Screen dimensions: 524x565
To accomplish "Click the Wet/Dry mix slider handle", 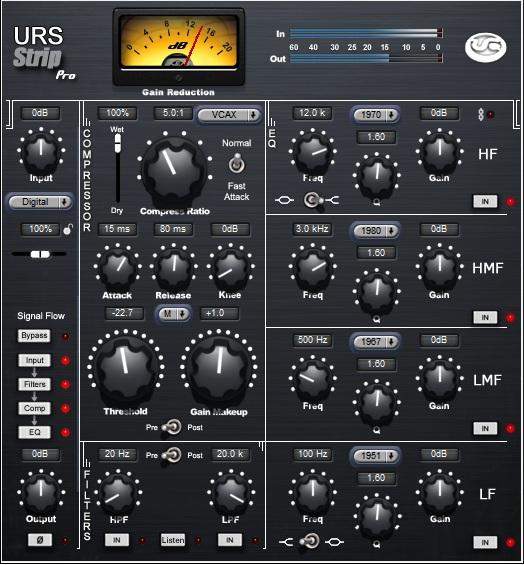I will [x=117, y=143].
